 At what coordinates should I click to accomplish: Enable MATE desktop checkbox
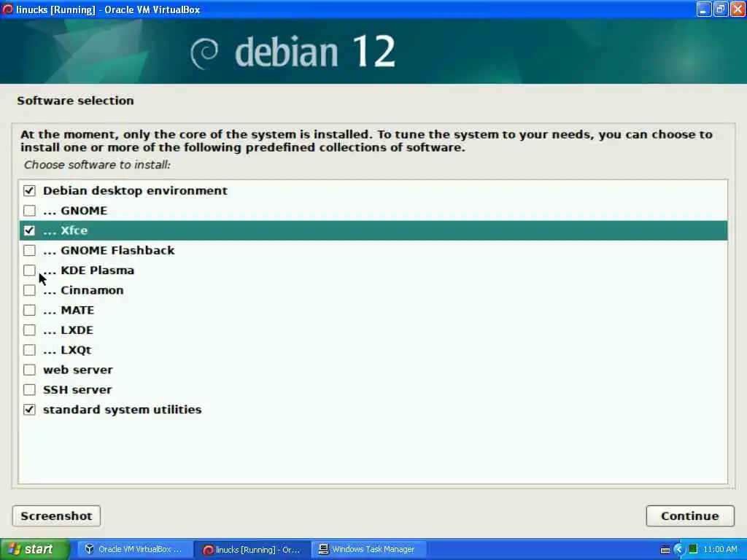click(x=29, y=311)
